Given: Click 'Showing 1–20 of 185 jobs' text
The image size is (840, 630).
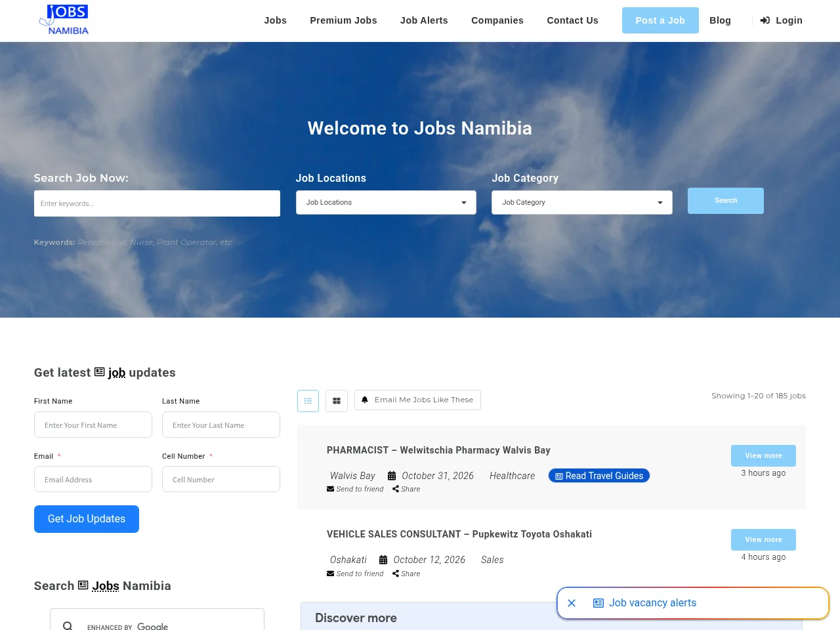Looking at the screenshot, I should tap(759, 396).
